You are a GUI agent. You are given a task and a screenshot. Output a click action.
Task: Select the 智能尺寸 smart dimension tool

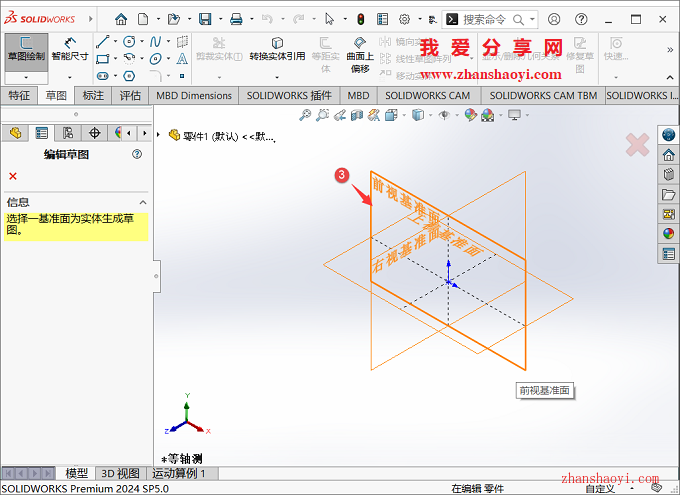click(70, 49)
